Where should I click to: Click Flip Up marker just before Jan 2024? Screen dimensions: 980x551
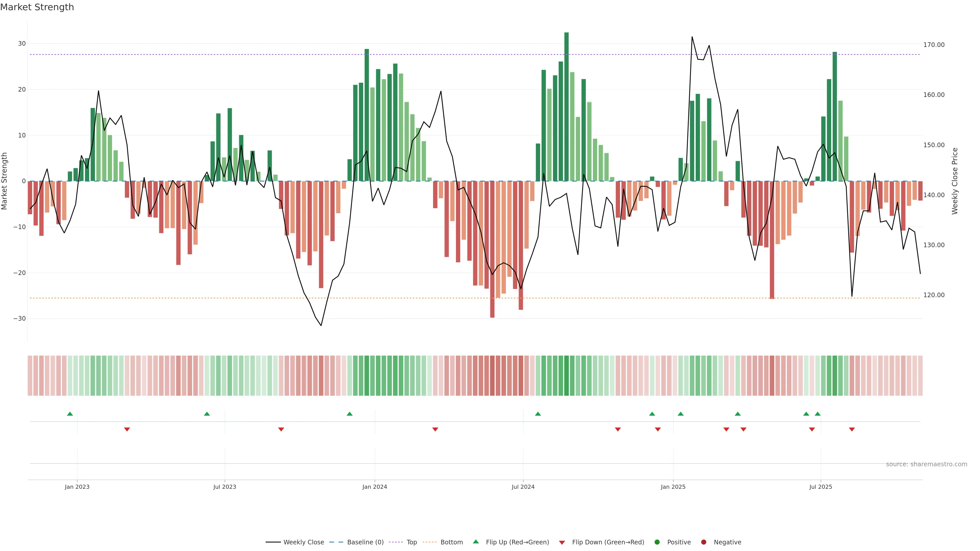tap(350, 414)
